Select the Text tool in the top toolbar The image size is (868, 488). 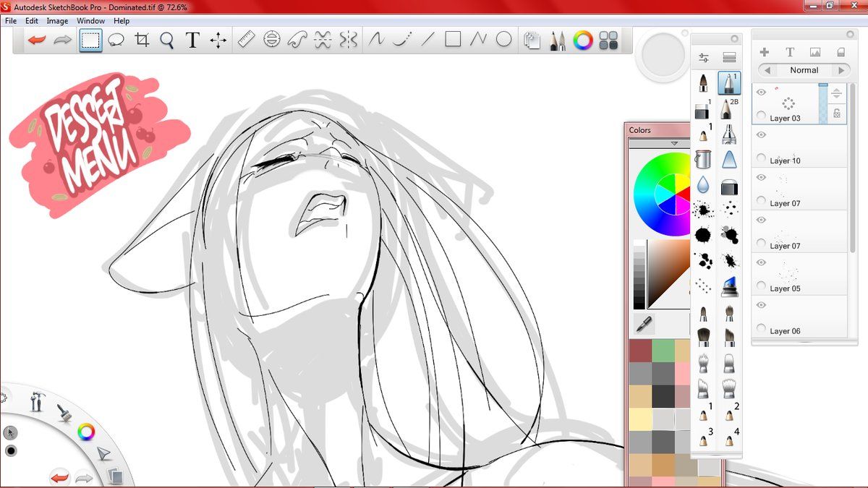pyautogui.click(x=192, y=40)
